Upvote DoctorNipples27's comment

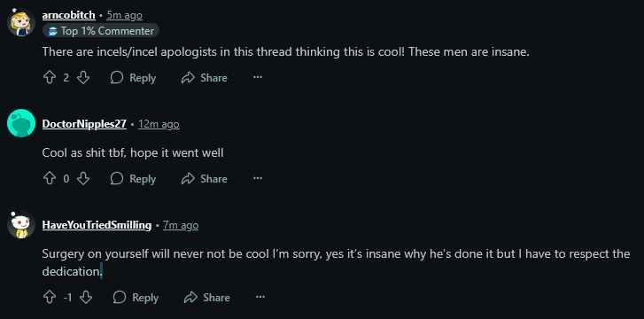point(50,178)
